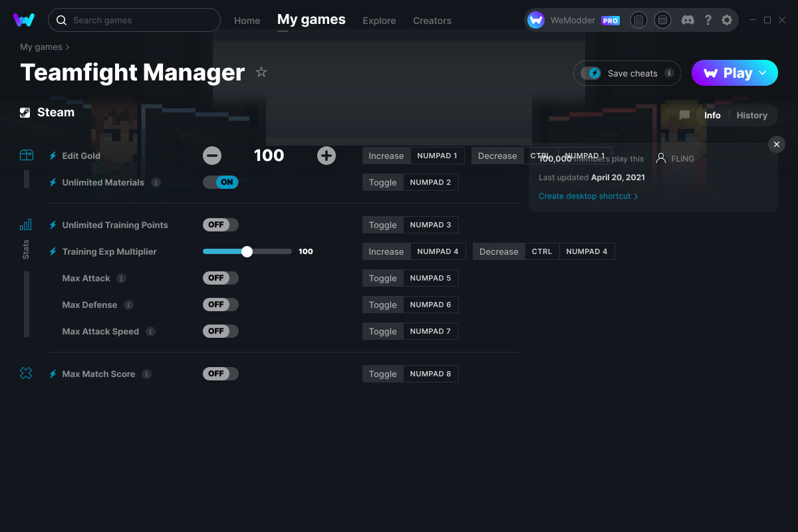Enable Max Attack toggle
The image size is (798, 532).
tap(221, 278)
